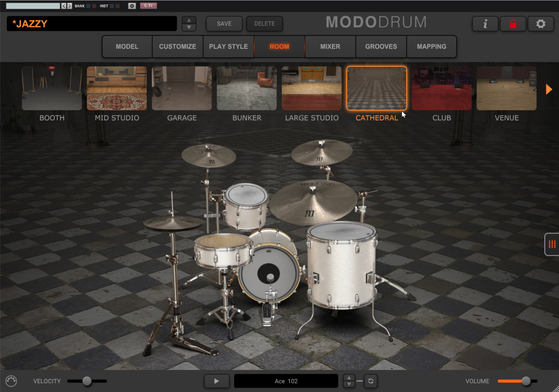The width and height of the screenshot is (559, 392).
Task: Click the right crash cymbal
Action: click(322, 152)
